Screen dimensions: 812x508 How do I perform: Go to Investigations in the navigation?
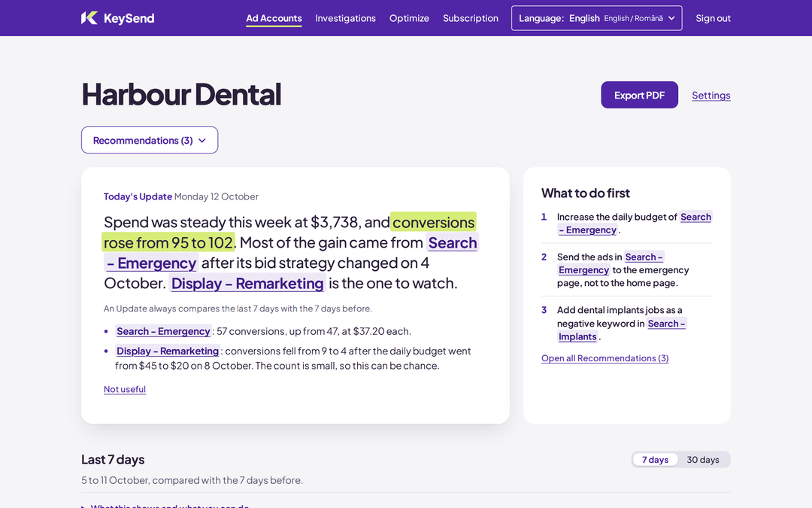345,18
